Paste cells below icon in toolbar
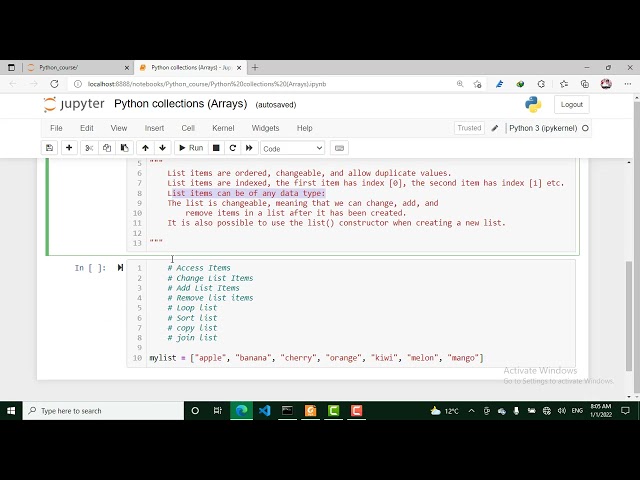640x480 pixels. (x=124, y=148)
